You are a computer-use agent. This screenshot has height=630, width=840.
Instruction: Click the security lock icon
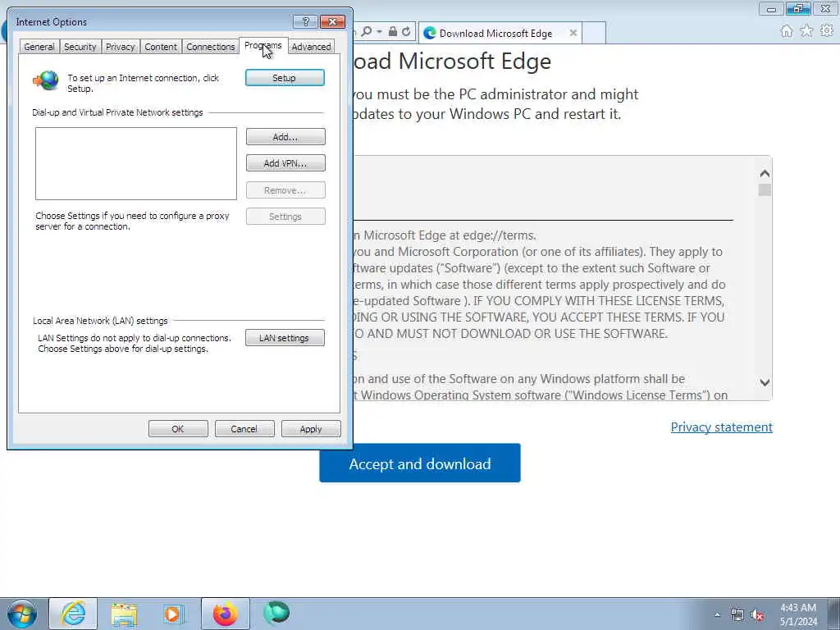[x=393, y=32]
